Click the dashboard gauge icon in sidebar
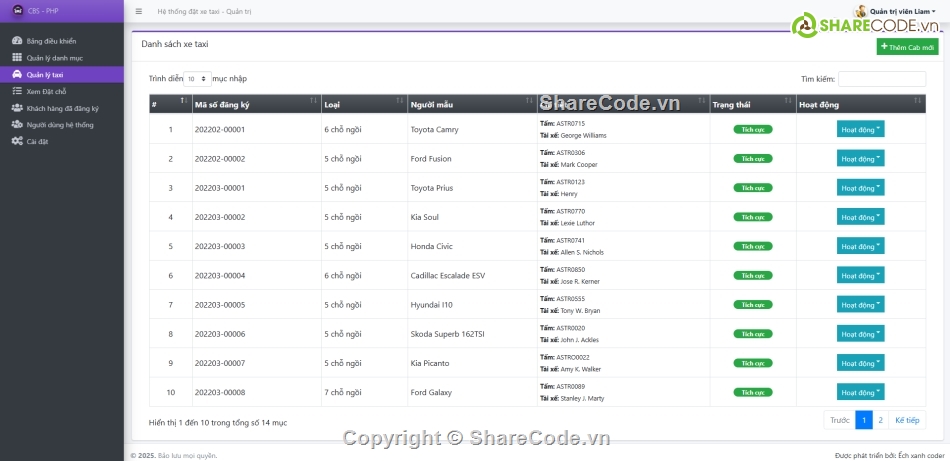950x461 pixels. tap(17, 41)
